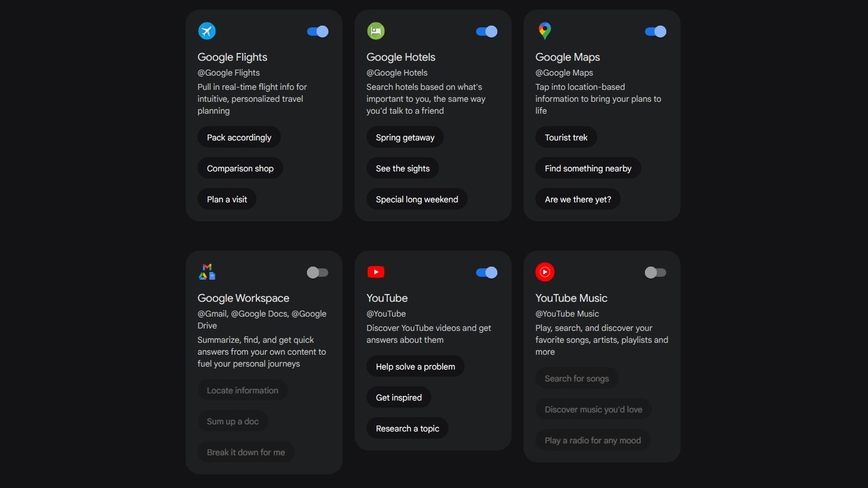Viewport: 868px width, 488px height.
Task: Click the 'Play, search, and discover' description
Action: coord(601,340)
